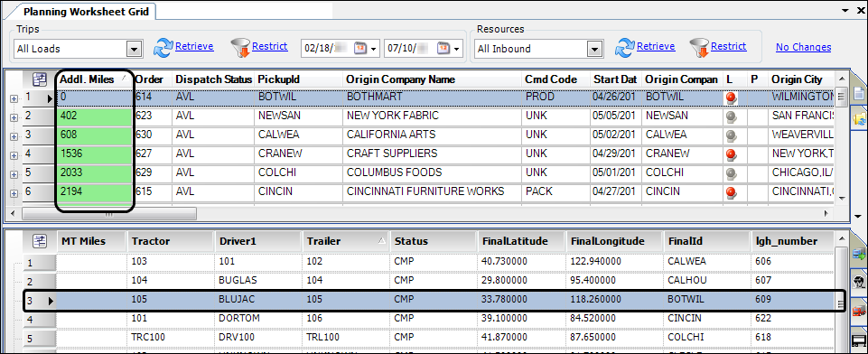
Task: Click gray light indicator in COLUMBUS FOODS row
Action: 732,173
